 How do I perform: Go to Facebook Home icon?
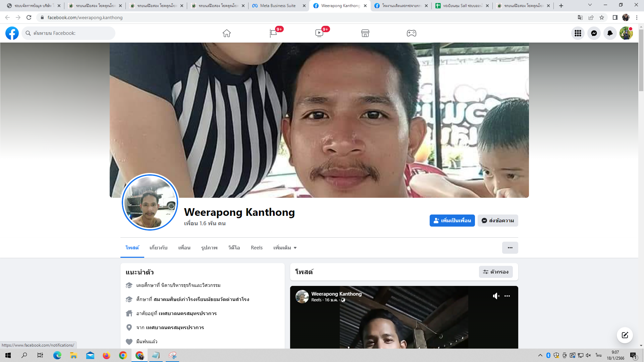(227, 33)
